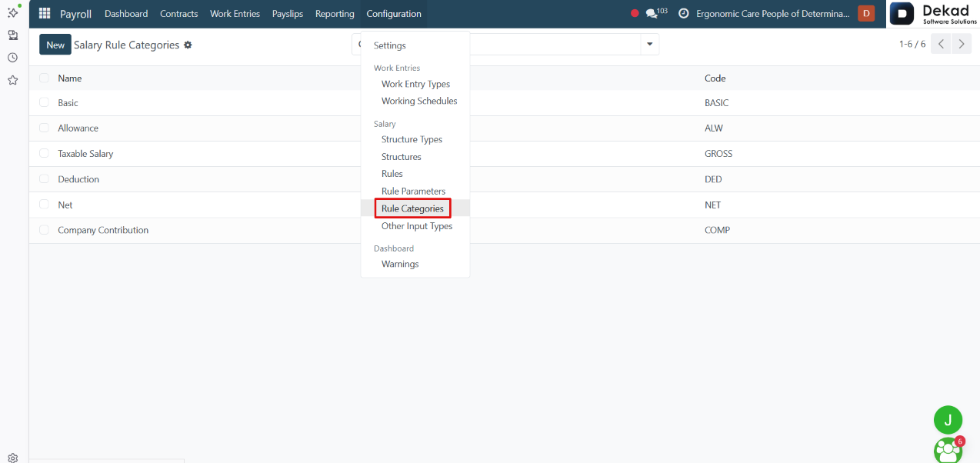Click the 1-6 / 6 pager counter
Screen dimensions: 980x463
coord(912,45)
